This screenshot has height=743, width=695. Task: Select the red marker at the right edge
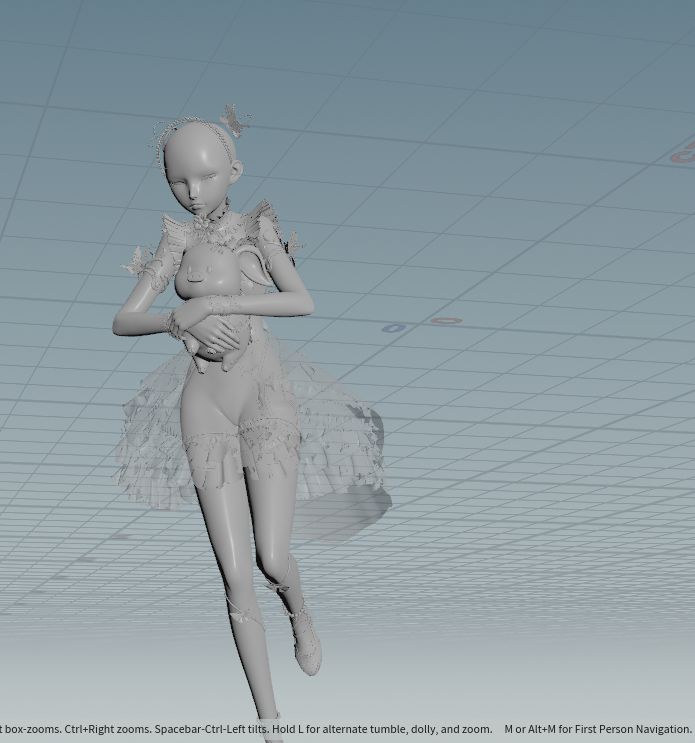(x=683, y=155)
